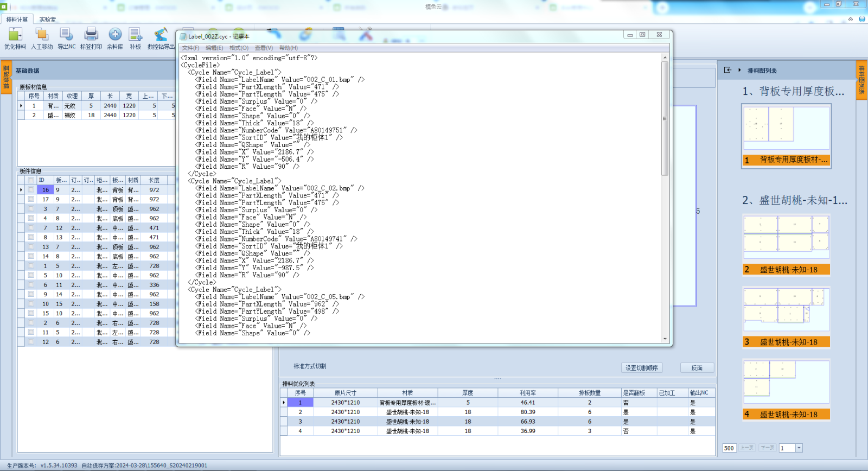Image resolution: width=868 pixels, height=471 pixels.
Task: Click the 反面 button
Action: [x=697, y=368]
